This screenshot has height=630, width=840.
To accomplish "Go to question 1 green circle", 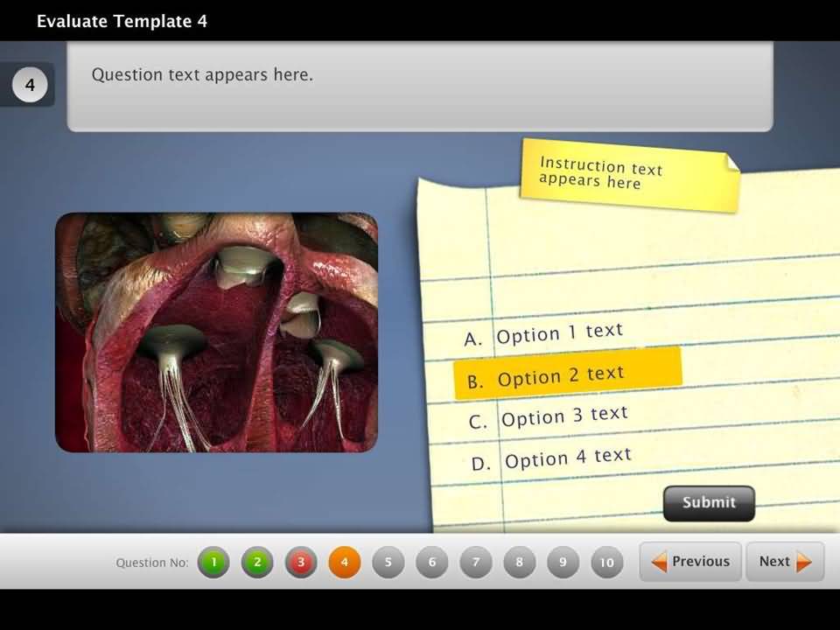I will tap(213, 563).
